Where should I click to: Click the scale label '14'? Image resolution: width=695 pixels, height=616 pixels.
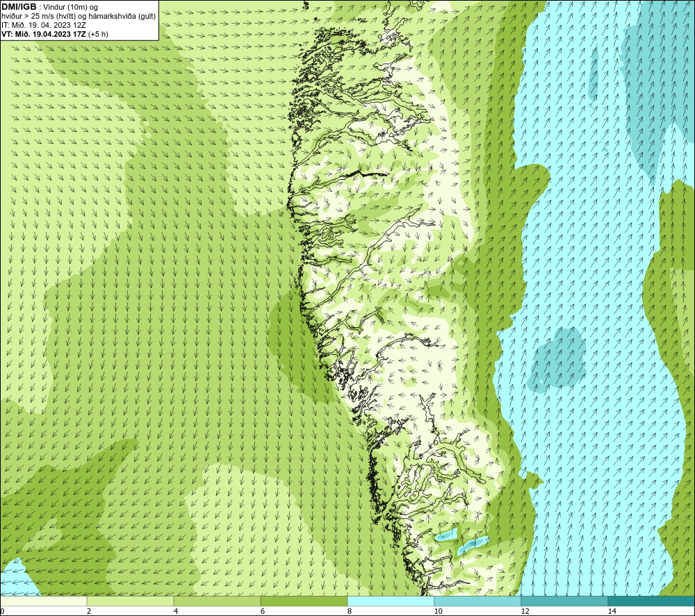(x=612, y=611)
